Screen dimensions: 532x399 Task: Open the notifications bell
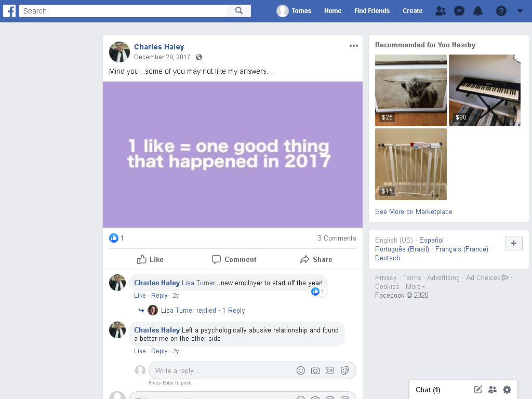click(478, 11)
